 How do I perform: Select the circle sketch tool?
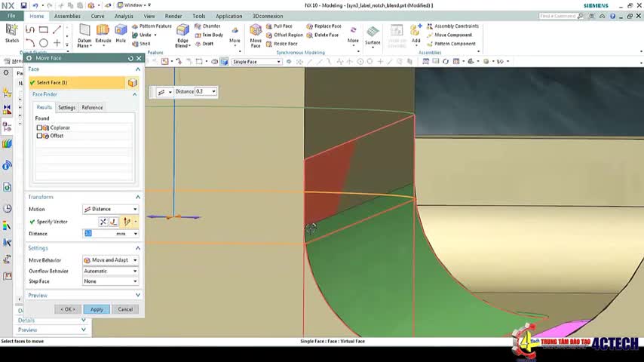coord(44,43)
